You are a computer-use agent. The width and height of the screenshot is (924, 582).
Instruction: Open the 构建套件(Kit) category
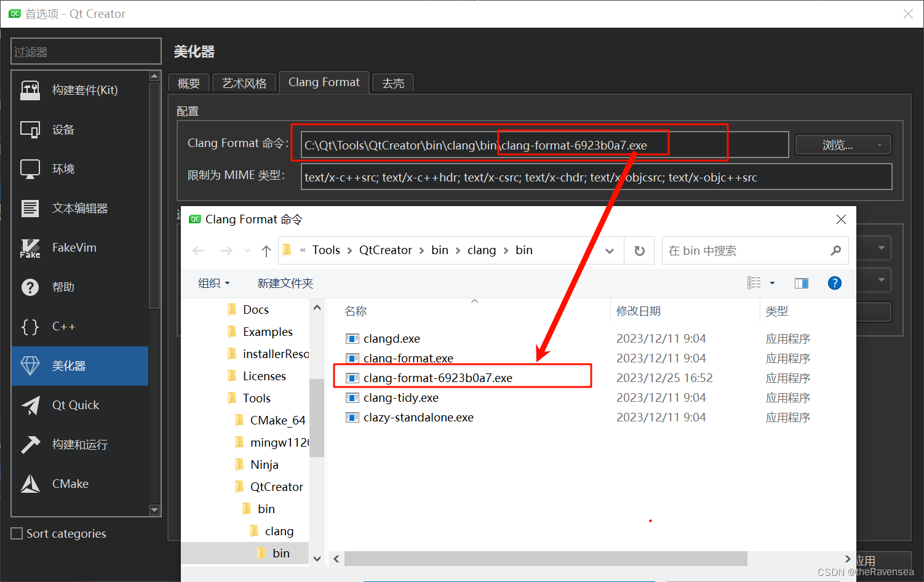point(80,90)
